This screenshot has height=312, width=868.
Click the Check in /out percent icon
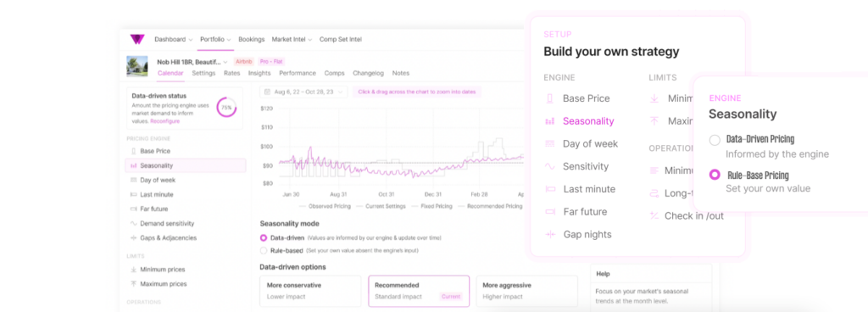654,215
